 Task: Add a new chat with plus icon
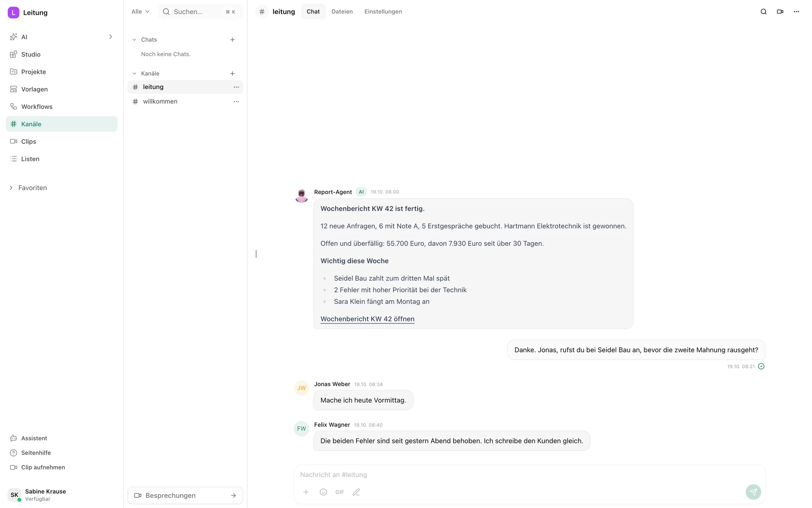pos(232,40)
